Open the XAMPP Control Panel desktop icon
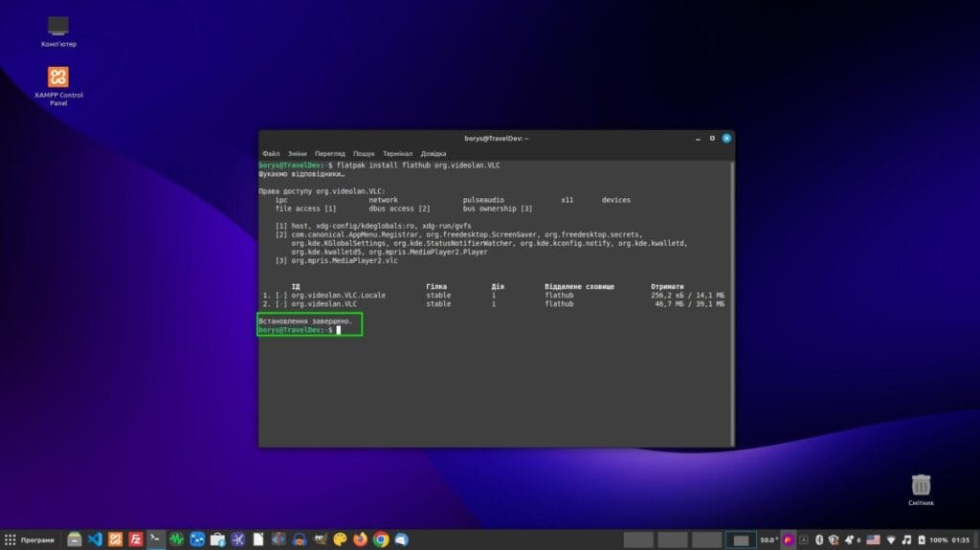 click(x=58, y=86)
